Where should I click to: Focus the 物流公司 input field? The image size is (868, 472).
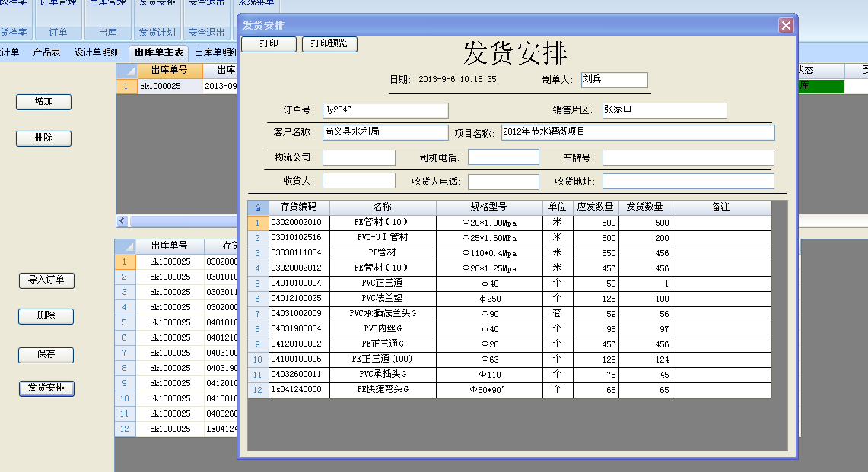coord(359,157)
